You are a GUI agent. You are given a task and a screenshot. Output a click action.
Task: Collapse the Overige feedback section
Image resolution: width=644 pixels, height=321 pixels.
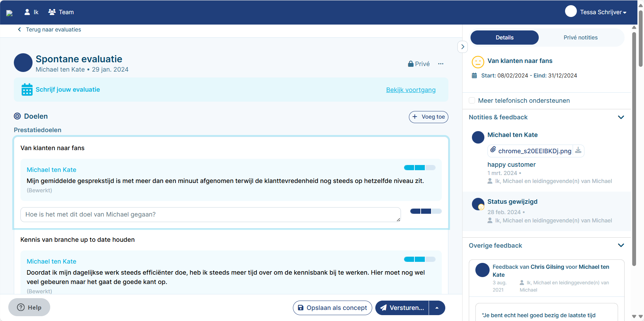coord(621,245)
